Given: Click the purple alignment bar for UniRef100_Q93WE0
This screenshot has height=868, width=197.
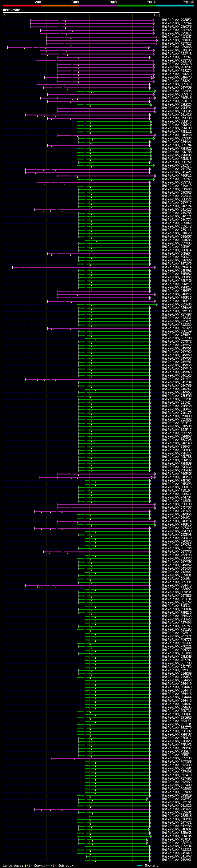Looking at the screenshot, I should coord(92,20).
